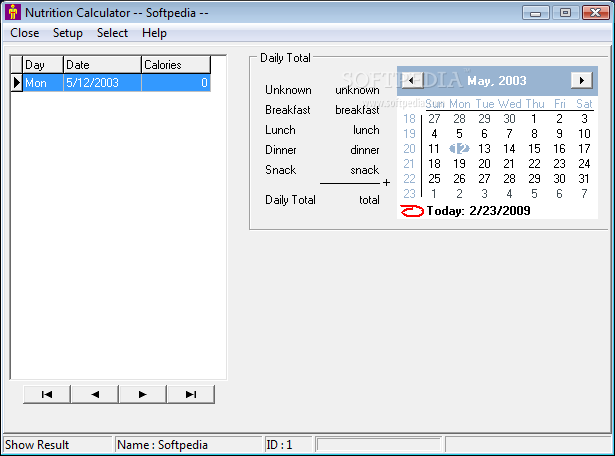Click the lowercase breakfast value

click(x=357, y=110)
